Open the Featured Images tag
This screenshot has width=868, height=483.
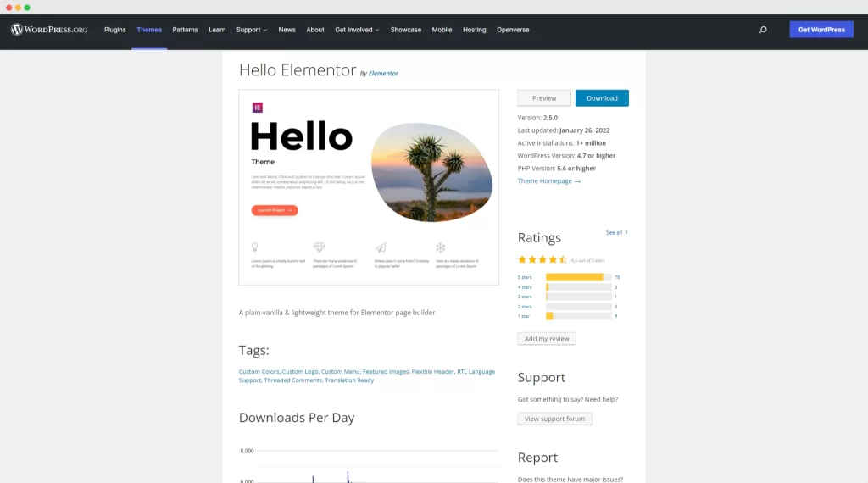tap(386, 372)
